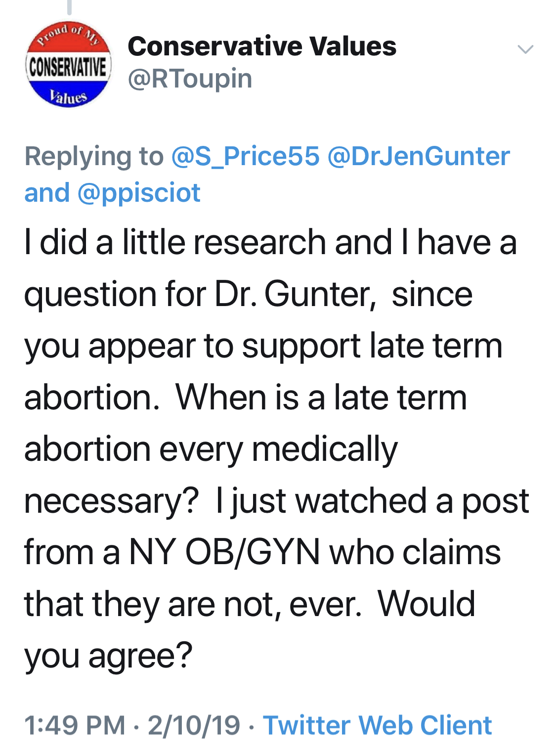Screen dimensions: 556x756
Task: Click the thread connector line above avatar
Action: coord(69,6)
